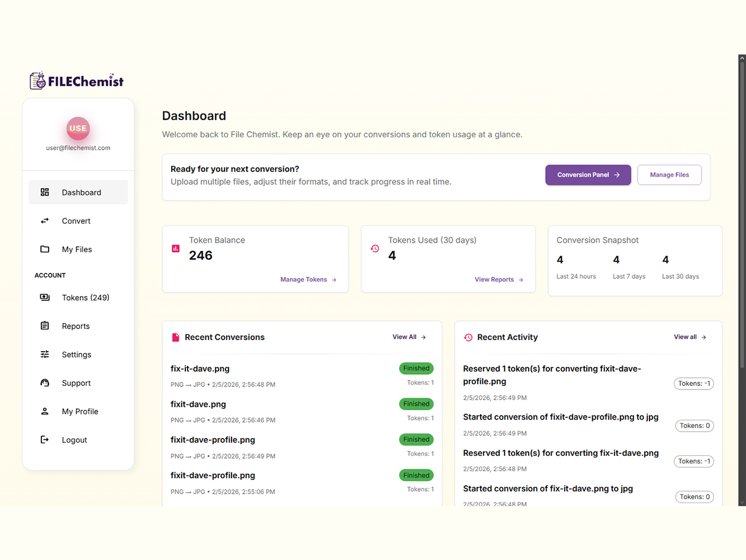Select the Reports document icon

[44, 326]
